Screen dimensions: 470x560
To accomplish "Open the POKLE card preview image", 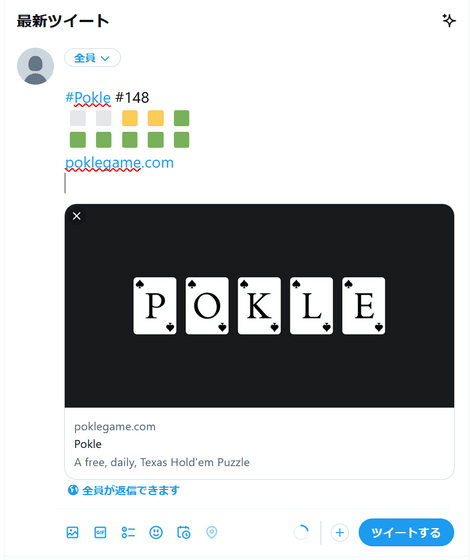I will 259,306.
